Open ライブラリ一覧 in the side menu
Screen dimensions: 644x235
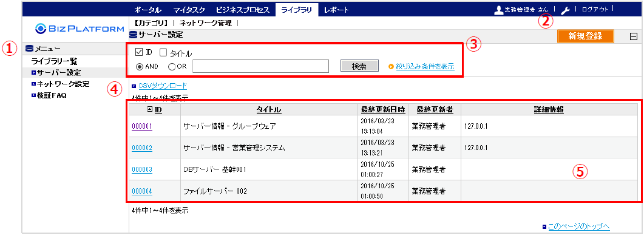coord(55,61)
